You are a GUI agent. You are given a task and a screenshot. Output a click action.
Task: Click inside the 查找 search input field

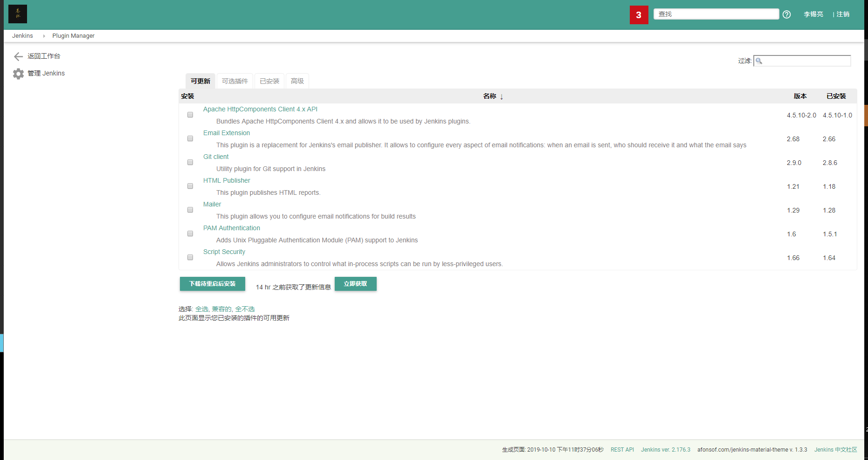tap(716, 14)
